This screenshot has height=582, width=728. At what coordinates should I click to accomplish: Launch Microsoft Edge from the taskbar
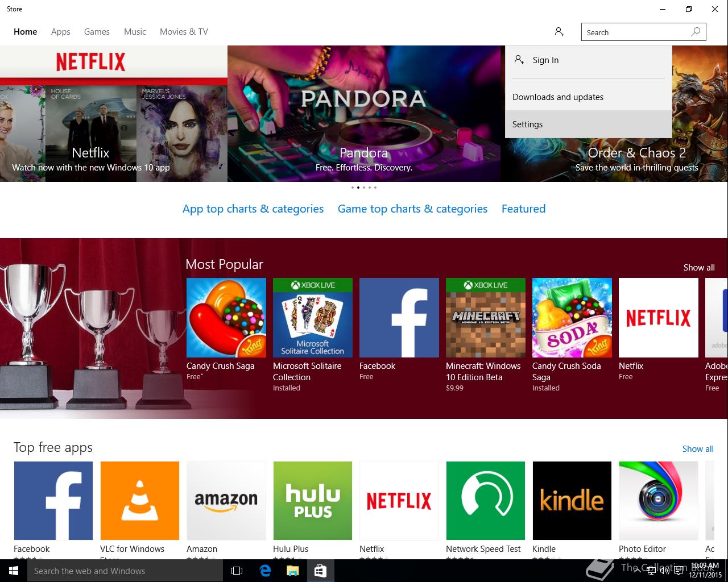coord(264,571)
